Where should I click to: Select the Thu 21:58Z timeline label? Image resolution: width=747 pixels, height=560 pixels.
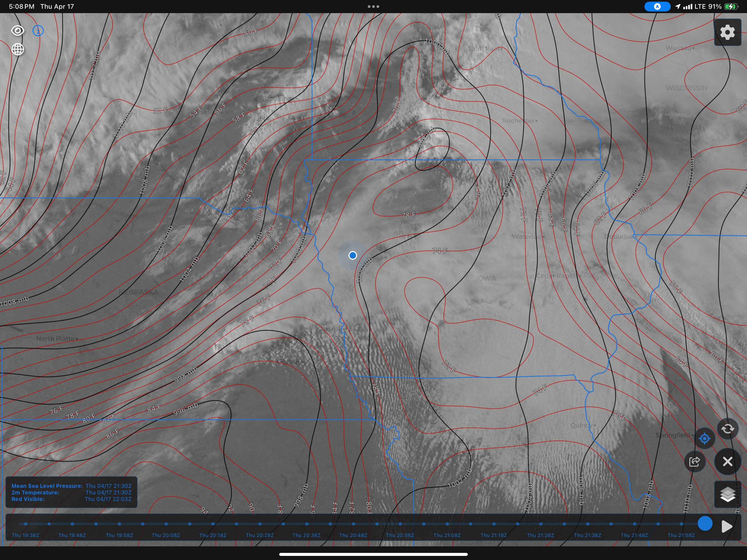[x=681, y=535]
